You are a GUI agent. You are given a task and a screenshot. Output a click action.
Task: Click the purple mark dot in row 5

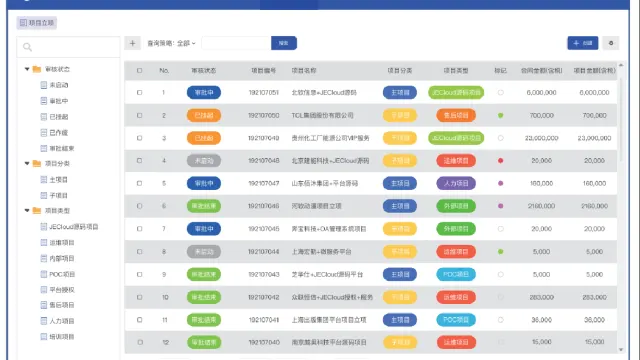tap(500, 183)
